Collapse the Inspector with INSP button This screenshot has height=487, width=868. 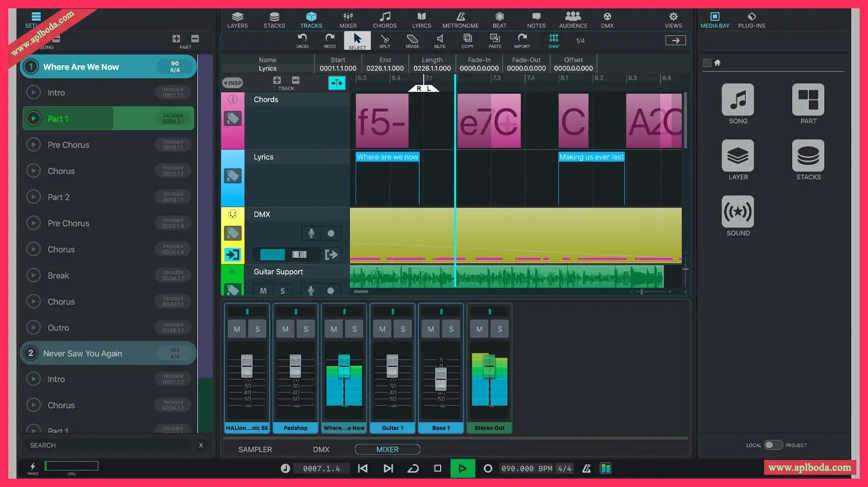tap(233, 83)
